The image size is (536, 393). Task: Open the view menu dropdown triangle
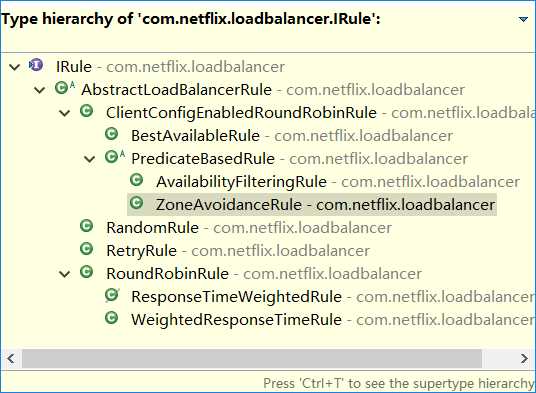click(523, 19)
